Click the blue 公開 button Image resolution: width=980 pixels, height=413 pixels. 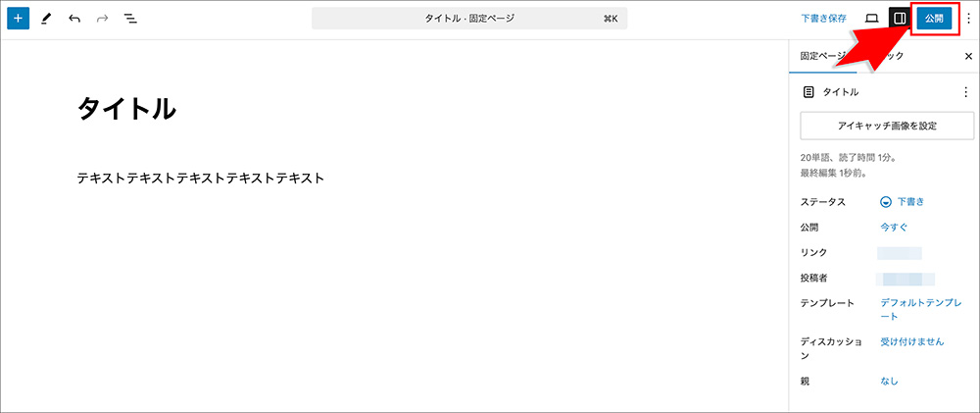(934, 19)
